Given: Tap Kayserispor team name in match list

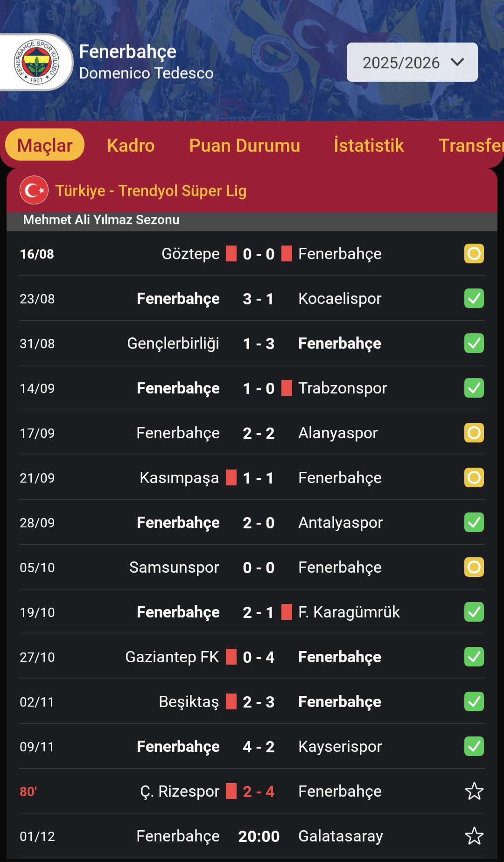Looking at the screenshot, I should [340, 747].
